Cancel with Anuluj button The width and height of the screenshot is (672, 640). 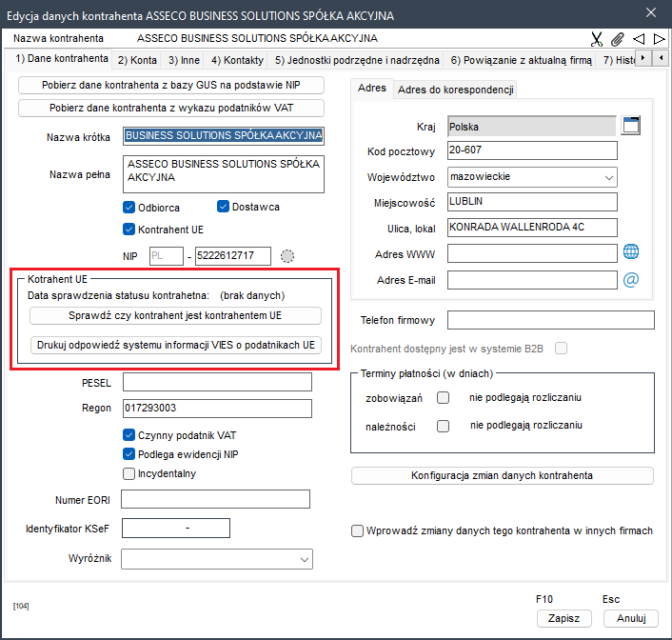tap(631, 618)
